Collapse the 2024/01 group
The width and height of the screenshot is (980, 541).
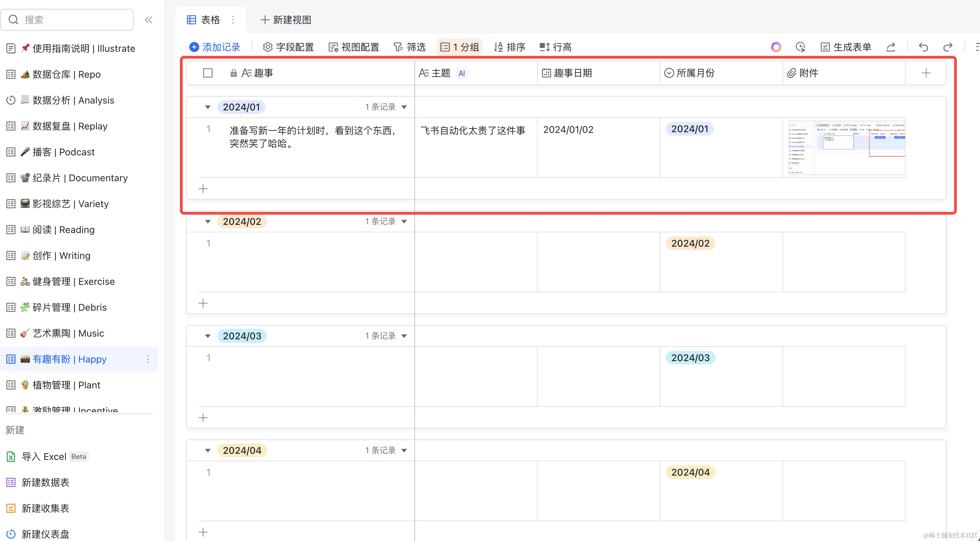click(208, 107)
